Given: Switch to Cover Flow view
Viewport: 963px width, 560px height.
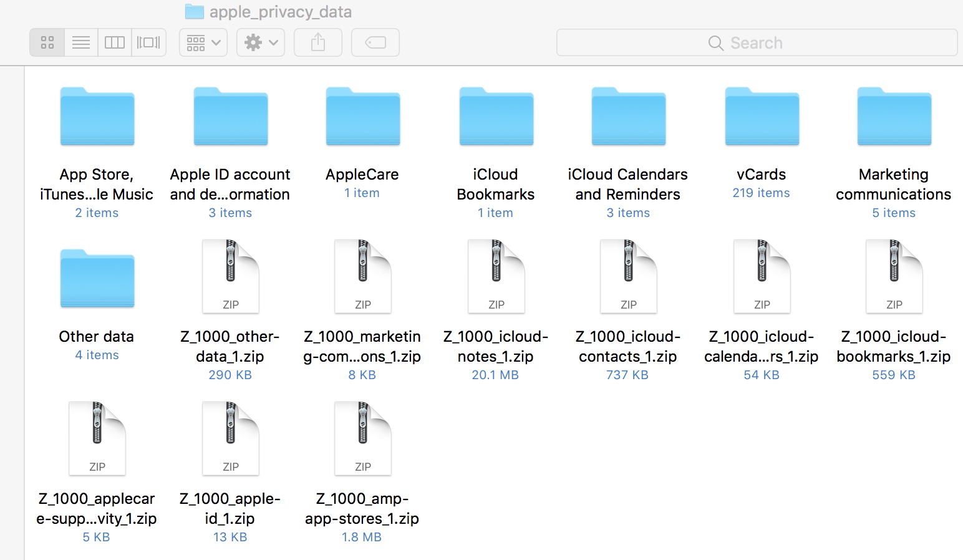Looking at the screenshot, I should coord(148,42).
